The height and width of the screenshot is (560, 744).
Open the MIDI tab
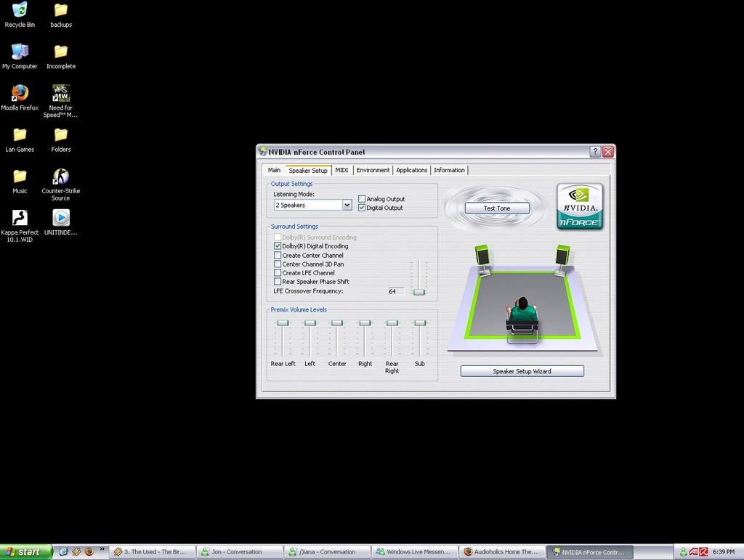341,170
